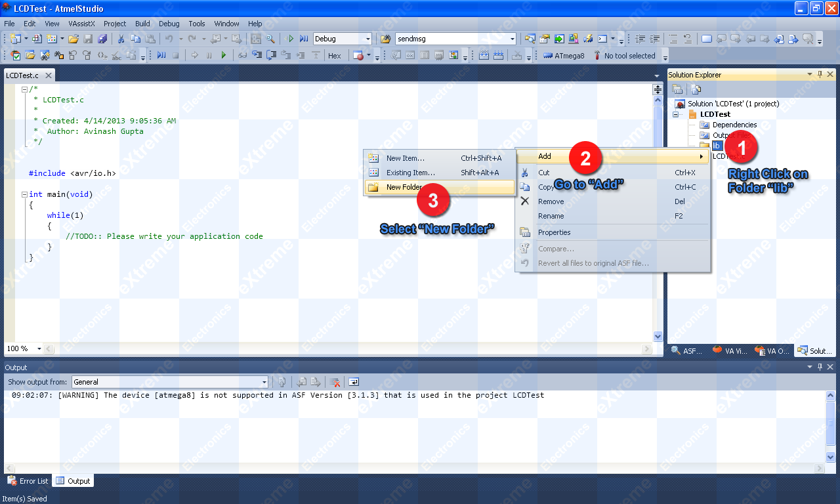Select Existing Item... in the submenu
Image resolution: width=840 pixels, height=504 pixels.
coord(439,173)
